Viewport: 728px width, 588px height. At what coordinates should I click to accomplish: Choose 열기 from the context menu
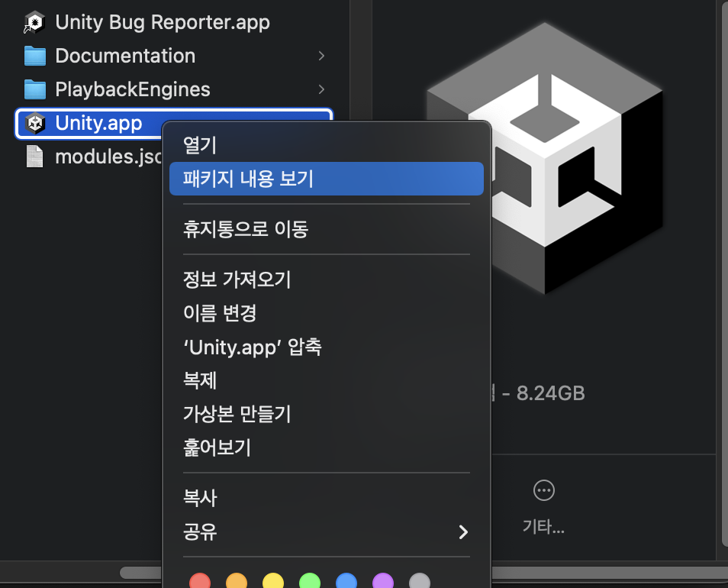327,145
